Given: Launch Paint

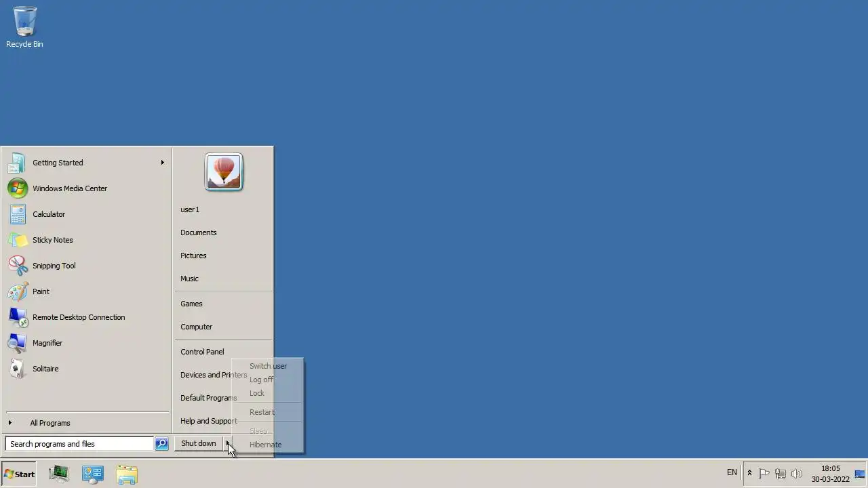Looking at the screenshot, I should (86, 291).
